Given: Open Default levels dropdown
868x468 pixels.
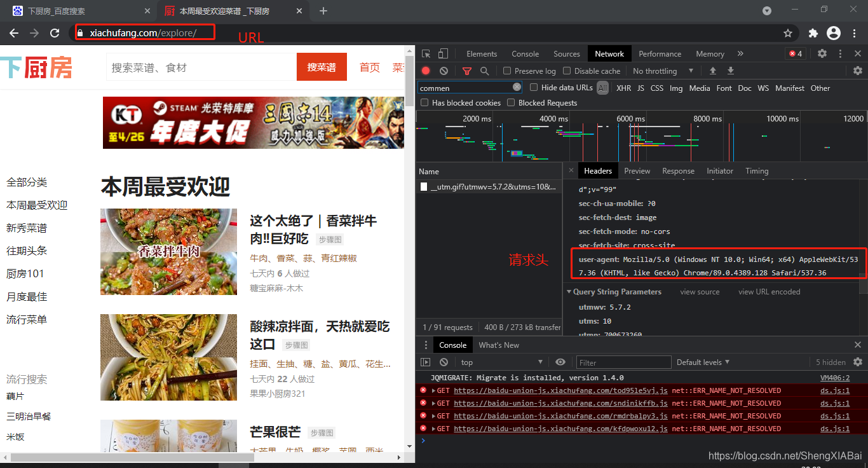Looking at the screenshot, I should (704, 362).
